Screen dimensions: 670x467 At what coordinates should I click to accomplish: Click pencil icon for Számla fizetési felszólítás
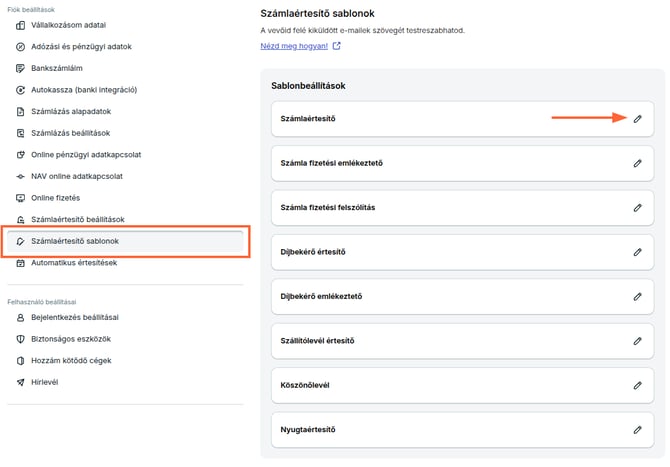click(x=637, y=208)
